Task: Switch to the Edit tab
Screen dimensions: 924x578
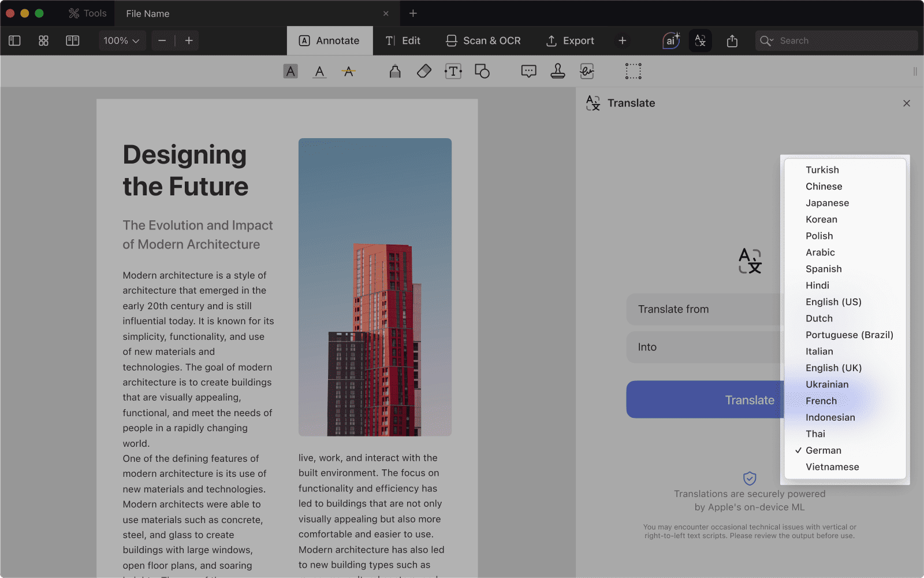Action: 403,40
